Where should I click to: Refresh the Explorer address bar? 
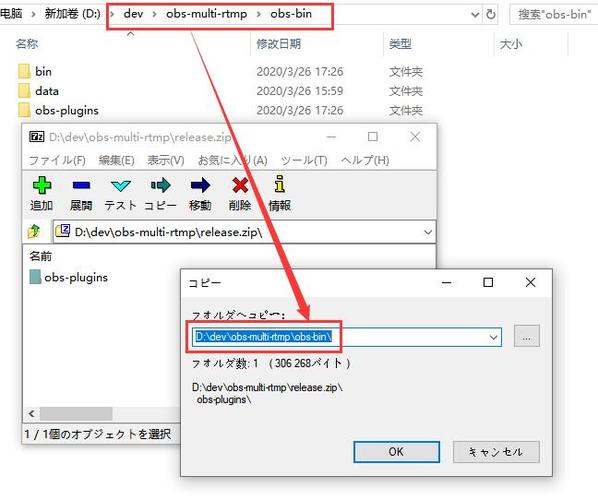(x=490, y=14)
